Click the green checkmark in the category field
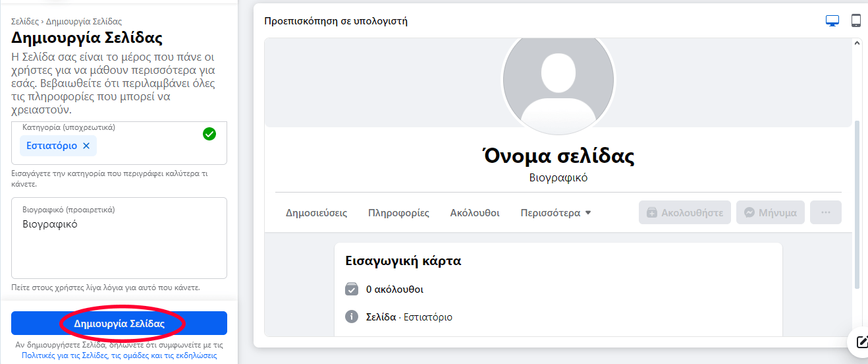The width and height of the screenshot is (868, 364). [209, 134]
